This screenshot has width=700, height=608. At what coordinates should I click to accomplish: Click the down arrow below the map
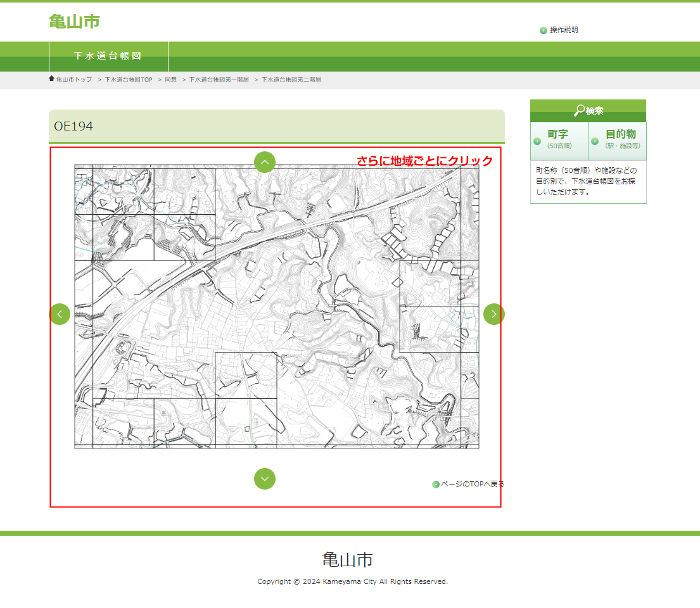pos(265,479)
